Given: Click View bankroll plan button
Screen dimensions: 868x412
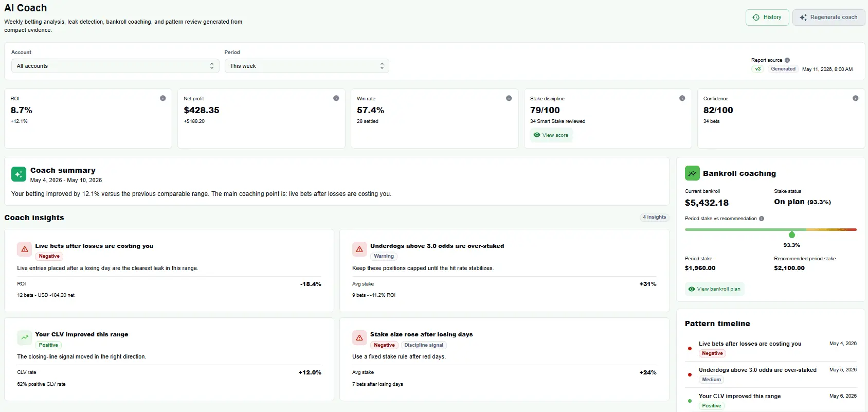Looking at the screenshot, I should pos(715,289).
